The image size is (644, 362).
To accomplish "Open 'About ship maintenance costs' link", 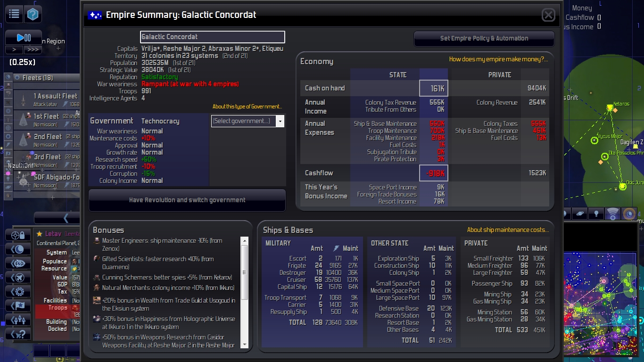I will coord(508,230).
